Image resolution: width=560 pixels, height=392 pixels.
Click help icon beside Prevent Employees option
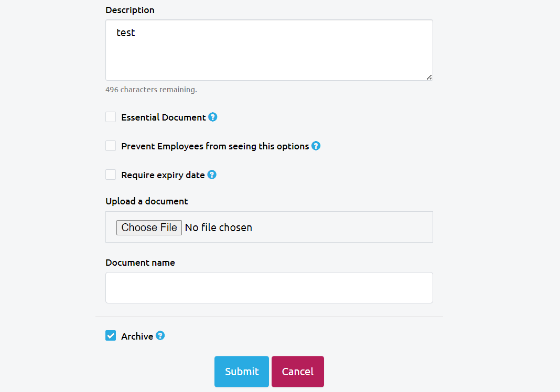tap(316, 146)
